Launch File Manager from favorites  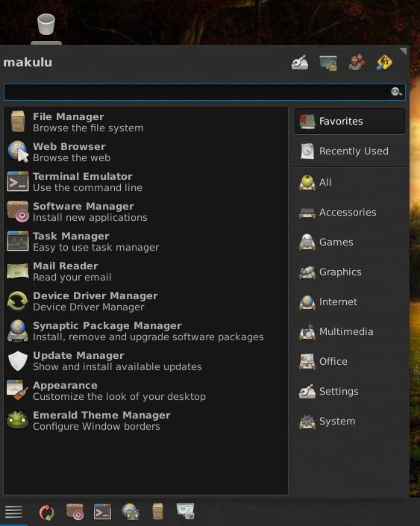pyautogui.click(x=146, y=122)
